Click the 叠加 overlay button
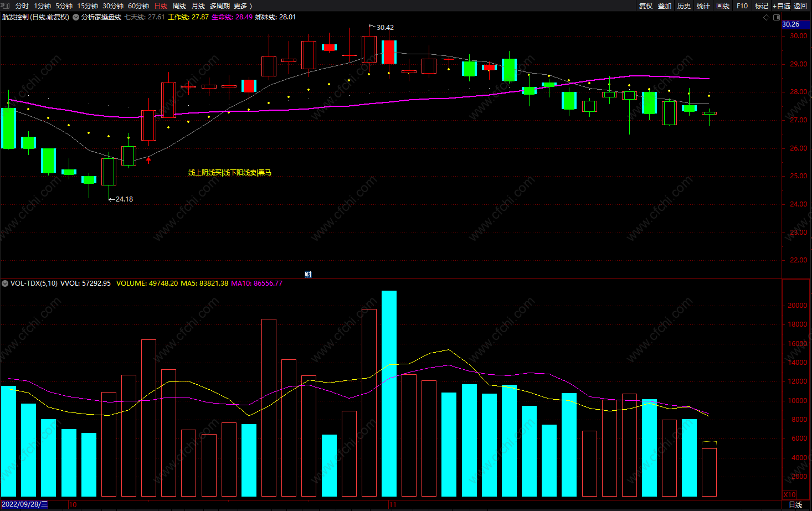 [x=665, y=6]
